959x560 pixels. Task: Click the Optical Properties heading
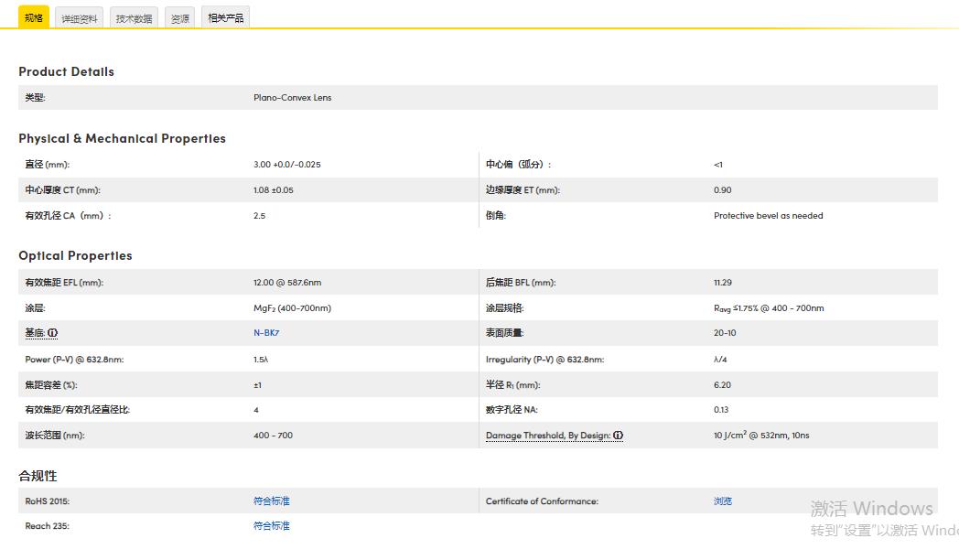coord(75,255)
